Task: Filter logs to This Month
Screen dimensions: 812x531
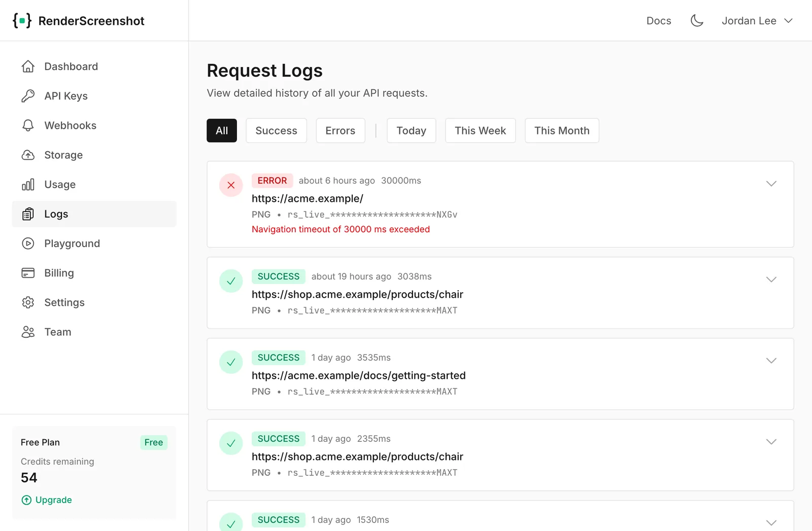Action: coord(562,131)
